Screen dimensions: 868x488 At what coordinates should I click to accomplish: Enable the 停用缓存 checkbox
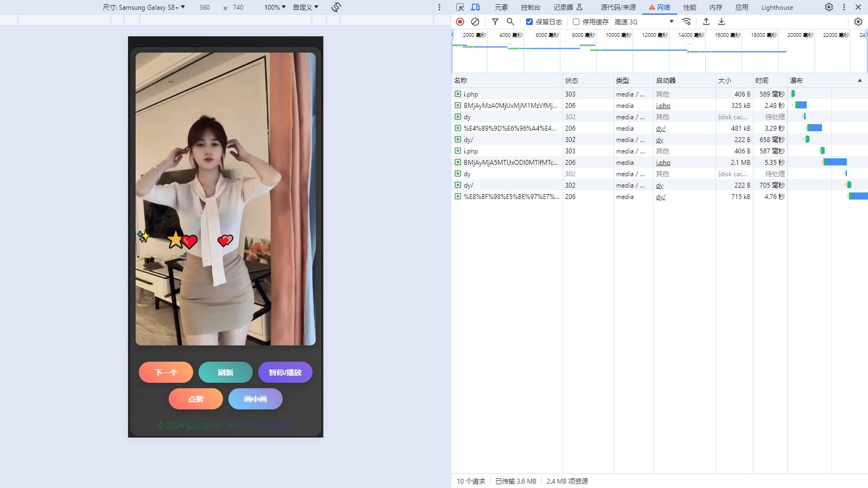pos(576,22)
